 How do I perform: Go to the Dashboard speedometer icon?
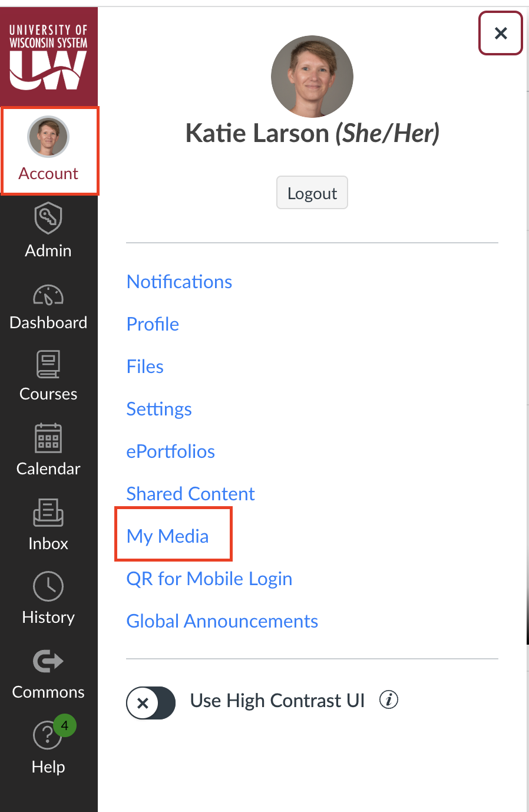pos(48,295)
